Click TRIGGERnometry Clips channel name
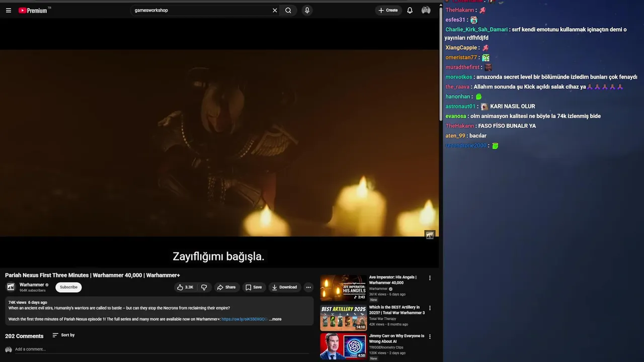 (387, 347)
